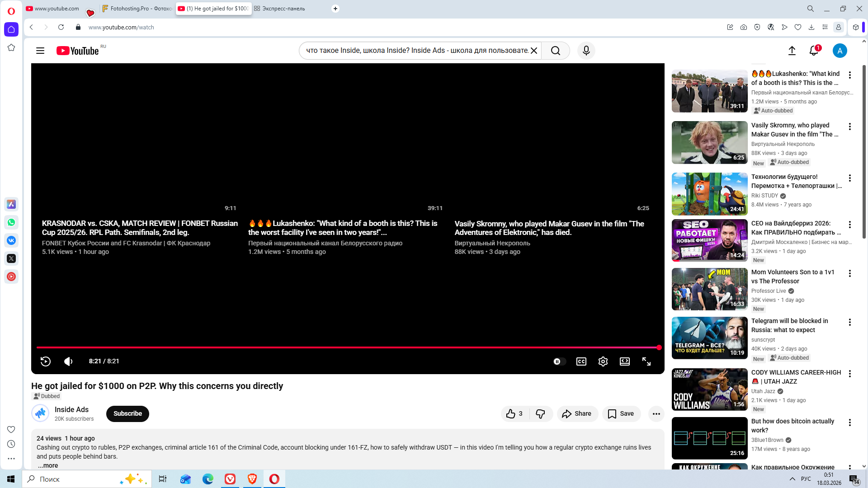Dislike the video with thumbs down

(541, 414)
